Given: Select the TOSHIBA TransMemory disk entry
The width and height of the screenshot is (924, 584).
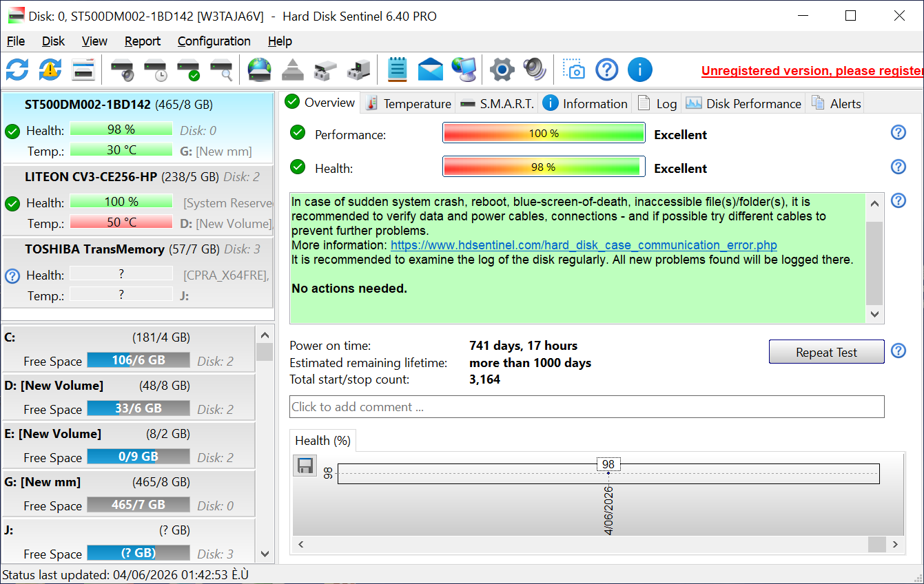Looking at the screenshot, I should (138, 272).
